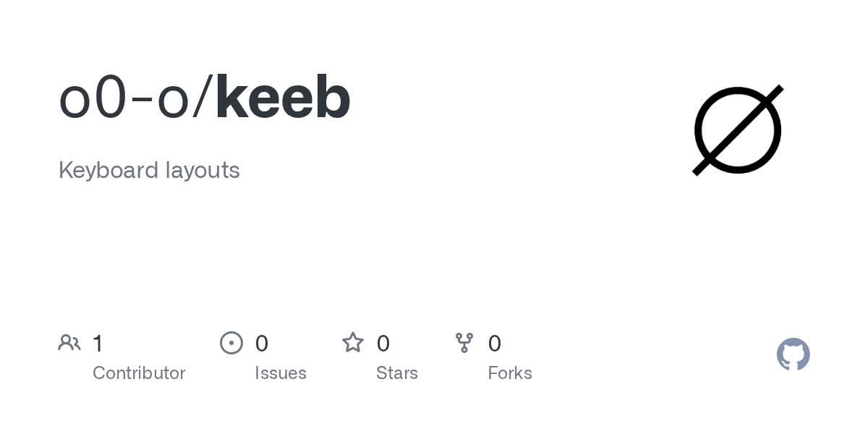
Task: Click the slashed-circle owner avatar
Action: pos(738,130)
